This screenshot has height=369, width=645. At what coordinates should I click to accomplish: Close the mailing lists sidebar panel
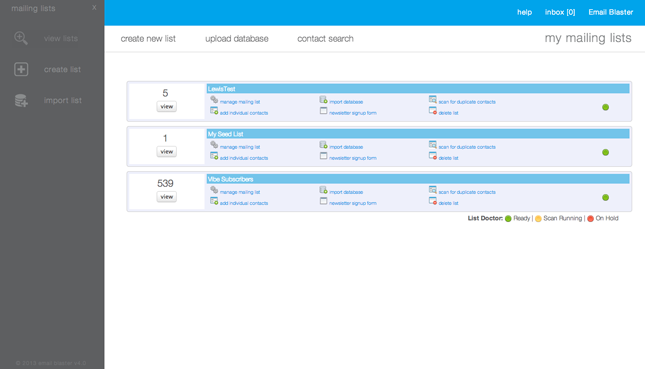pyautogui.click(x=94, y=7)
